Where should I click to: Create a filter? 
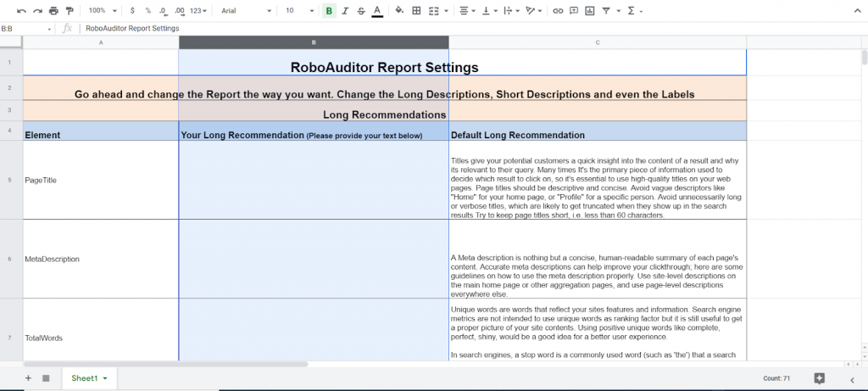[606, 10]
